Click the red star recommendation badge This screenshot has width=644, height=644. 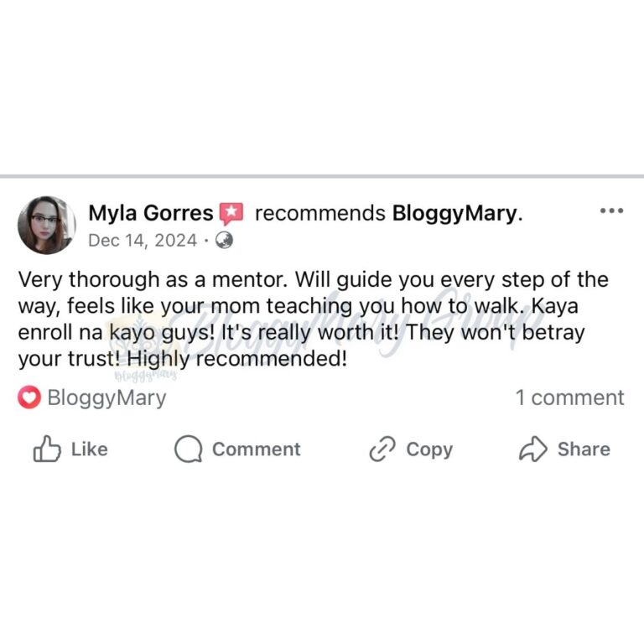(x=231, y=214)
